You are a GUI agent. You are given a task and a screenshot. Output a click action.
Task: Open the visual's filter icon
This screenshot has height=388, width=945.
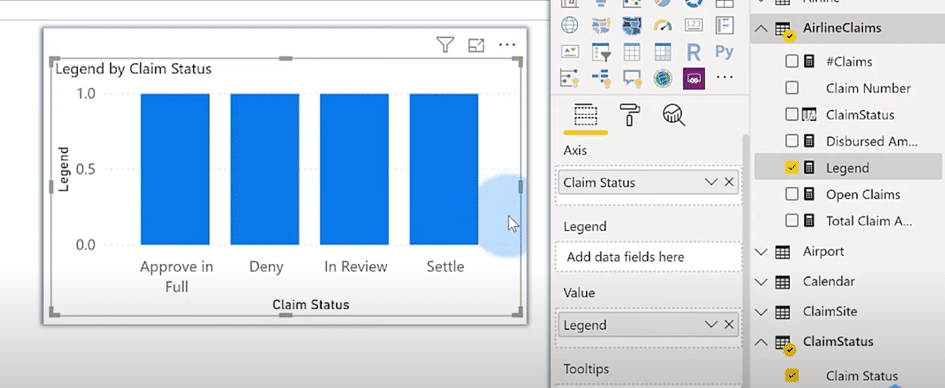coord(445,45)
